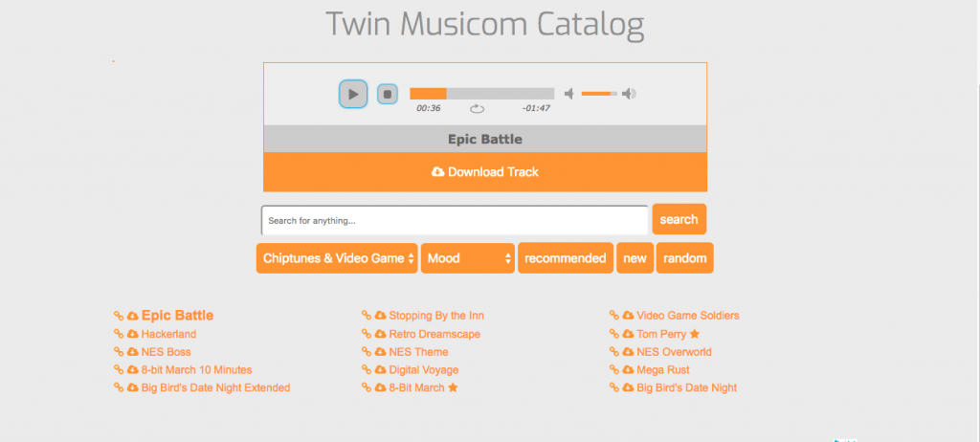Set max volume via the loud speaker icon
The height and width of the screenshot is (442, 980).
coord(629,94)
